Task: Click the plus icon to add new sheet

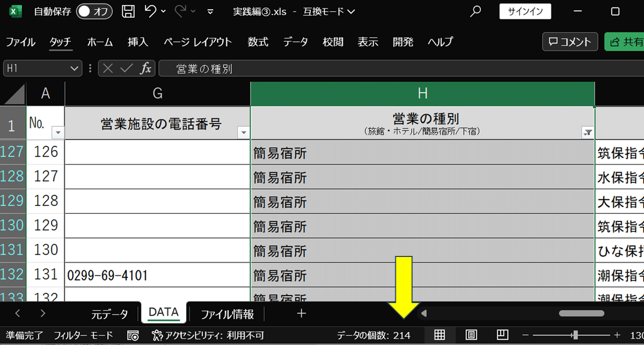Action: click(302, 313)
